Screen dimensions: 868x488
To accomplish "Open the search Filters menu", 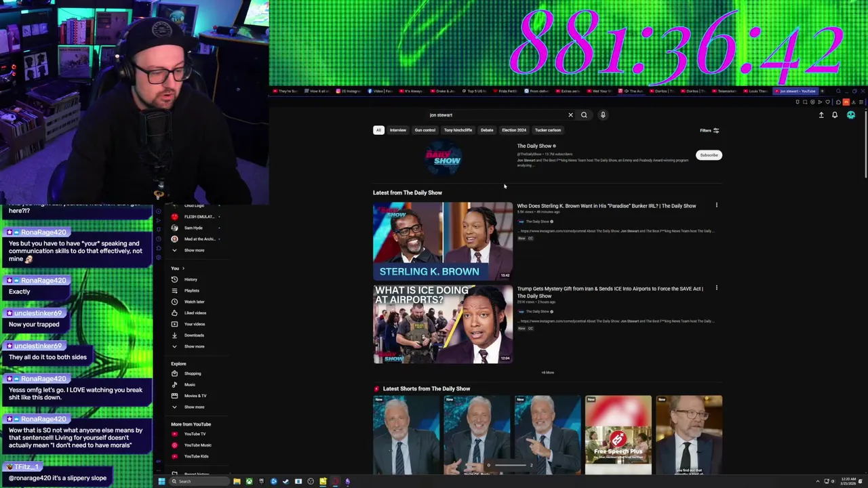I will [x=709, y=130].
